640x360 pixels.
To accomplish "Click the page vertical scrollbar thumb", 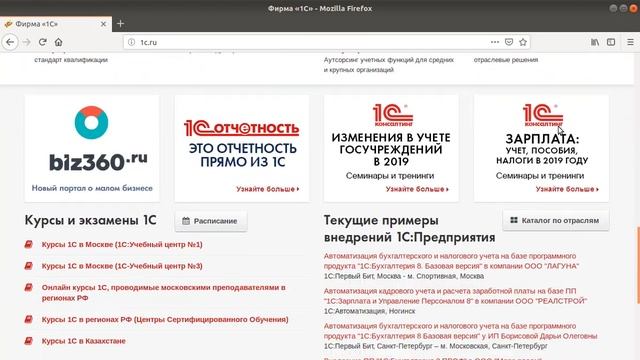I will pos(638,265).
